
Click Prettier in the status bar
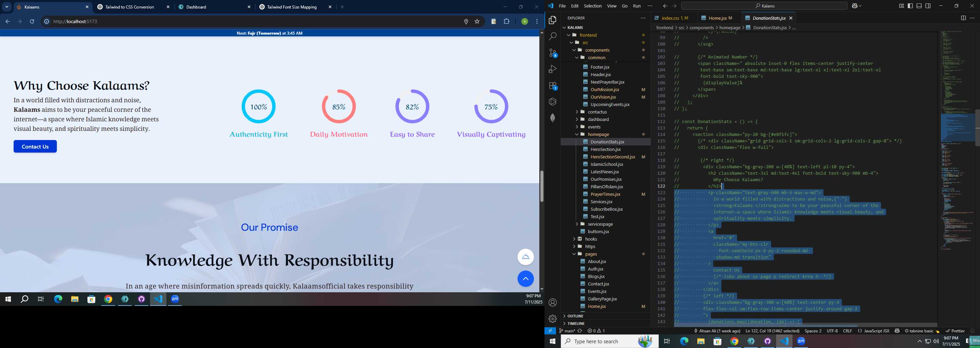point(955,331)
